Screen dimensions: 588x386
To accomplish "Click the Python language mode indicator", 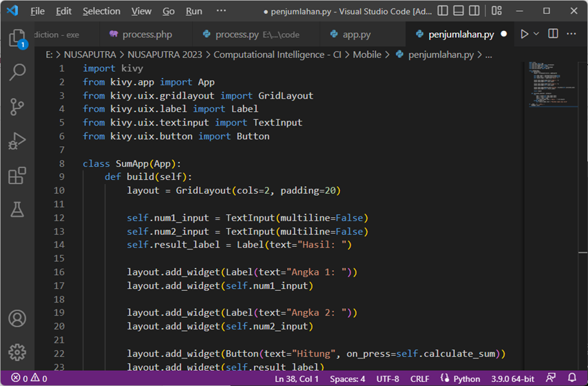I will tap(460, 378).
